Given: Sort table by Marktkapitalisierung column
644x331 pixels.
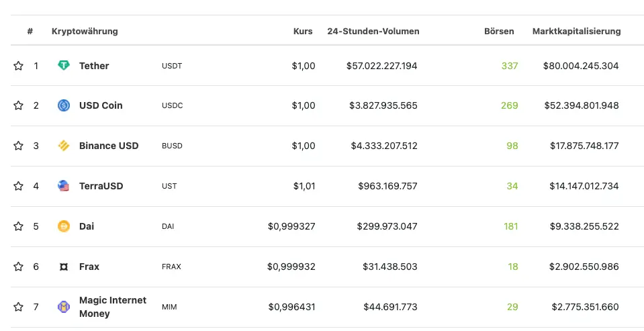Looking at the screenshot, I should [576, 31].
